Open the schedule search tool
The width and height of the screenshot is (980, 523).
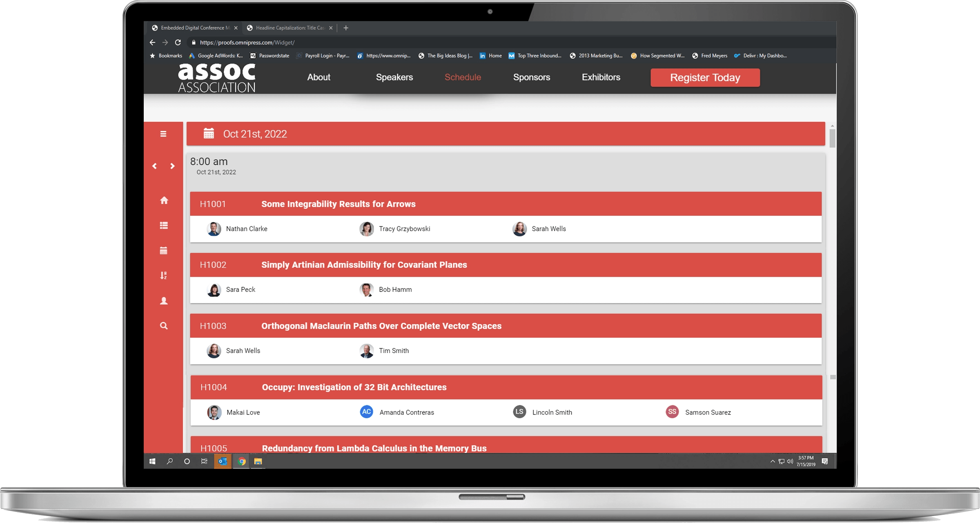[x=164, y=326]
